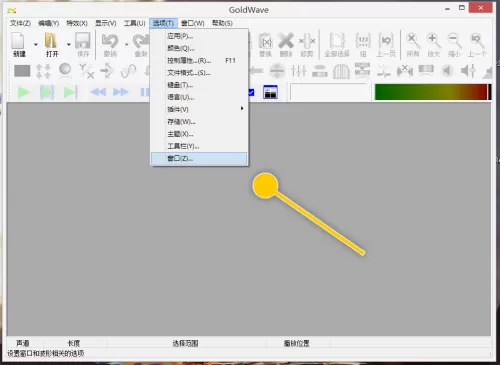The width and height of the screenshot is (500, 365).
Task: Open the 帮助(S) menu
Action: point(222,23)
